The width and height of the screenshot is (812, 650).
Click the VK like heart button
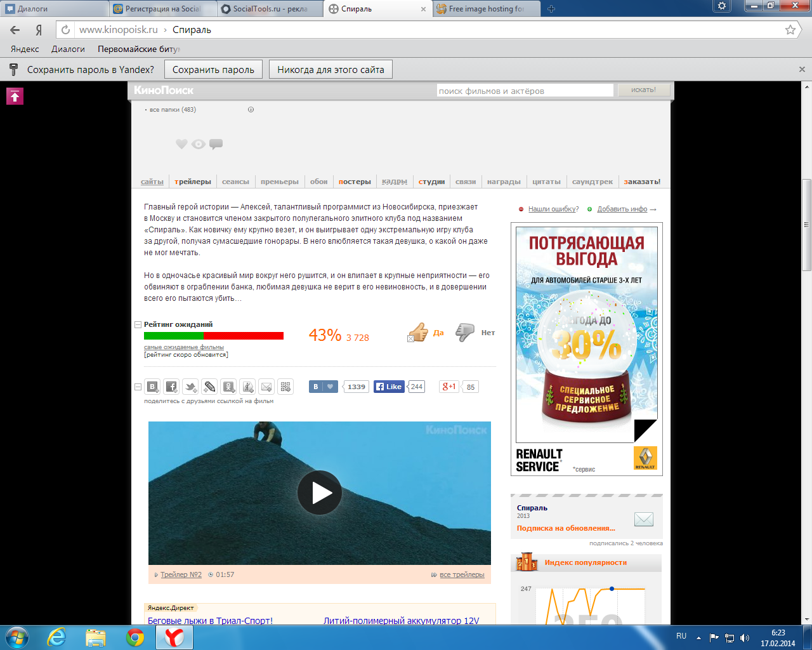pyautogui.click(x=324, y=387)
